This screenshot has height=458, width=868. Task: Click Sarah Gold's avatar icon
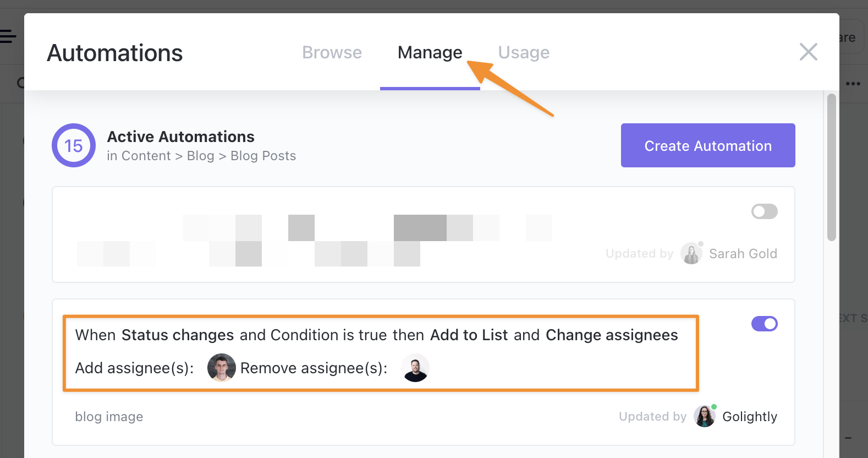(691, 254)
